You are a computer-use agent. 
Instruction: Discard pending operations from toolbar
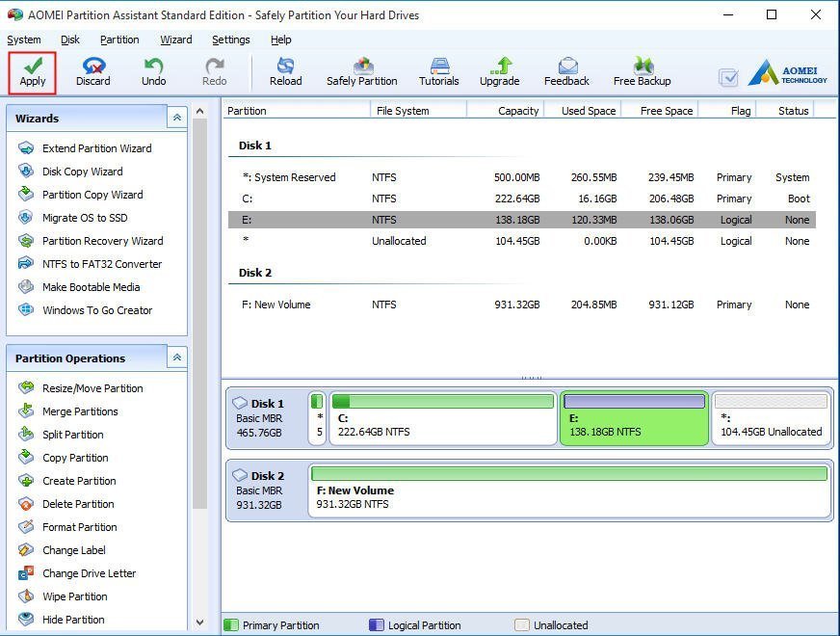tap(93, 72)
